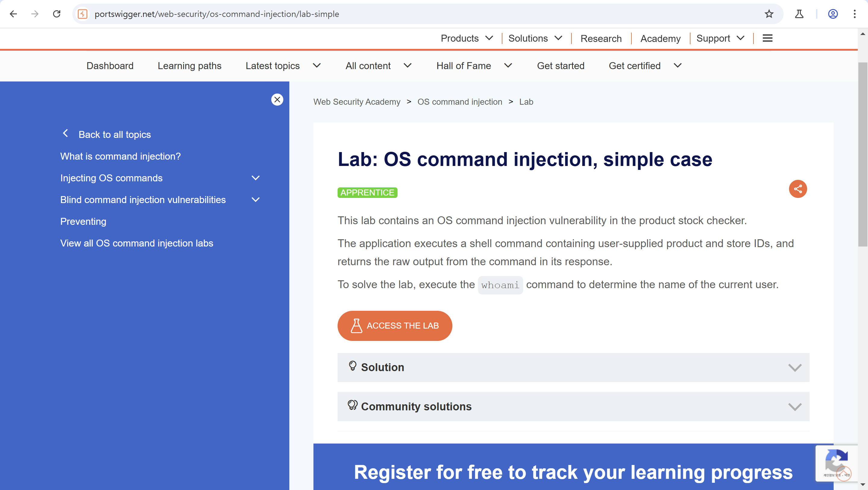Bookmark this page with star icon
Screen dimensions: 868x490
click(769, 14)
